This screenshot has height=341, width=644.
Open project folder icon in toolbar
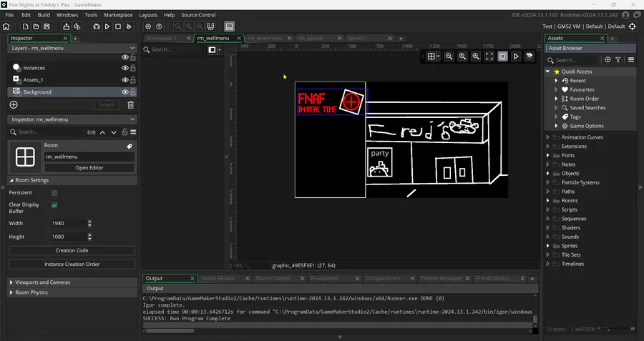pos(36,26)
